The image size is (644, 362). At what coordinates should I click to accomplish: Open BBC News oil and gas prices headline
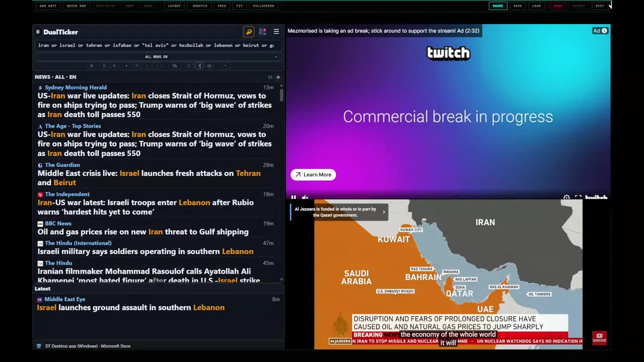[143, 232]
